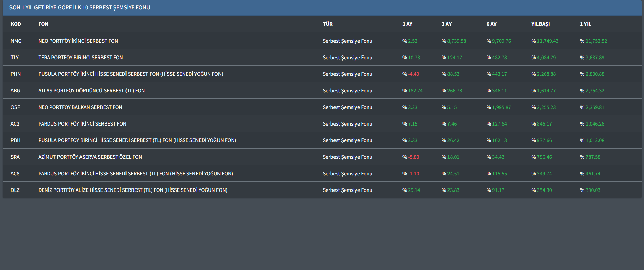Image resolution: width=644 pixels, height=270 pixels.
Task: Open AZİMUT PORTFÖY ASERVA SERBEST ÖZEL FON
Action: pyautogui.click(x=90, y=157)
